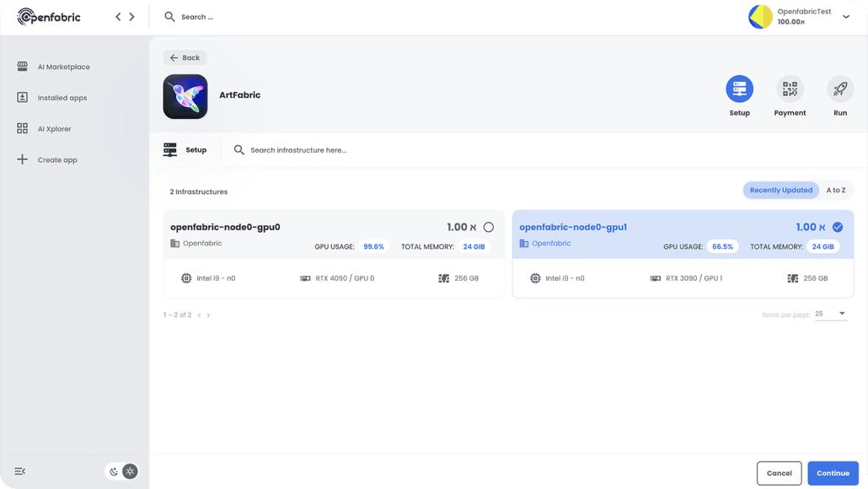Click the Setup server icon in the infrastructure toolbar
The width and height of the screenshot is (868, 489).
coord(170,149)
